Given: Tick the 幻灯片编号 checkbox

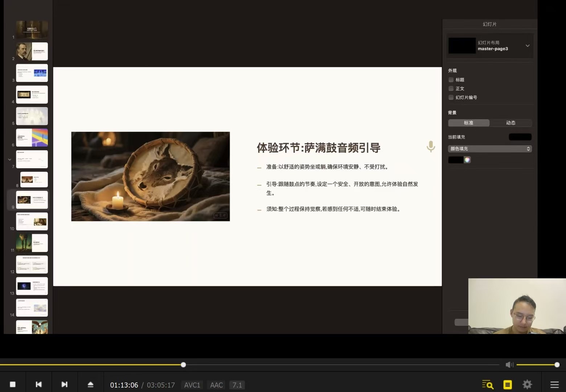Looking at the screenshot, I should tap(451, 97).
